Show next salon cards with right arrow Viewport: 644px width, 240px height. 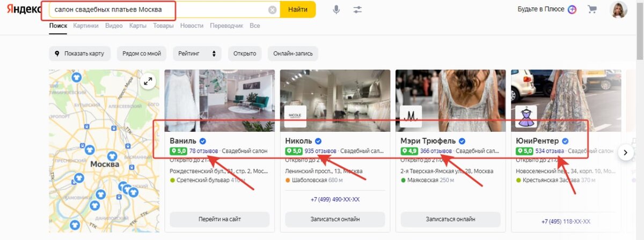(625, 152)
